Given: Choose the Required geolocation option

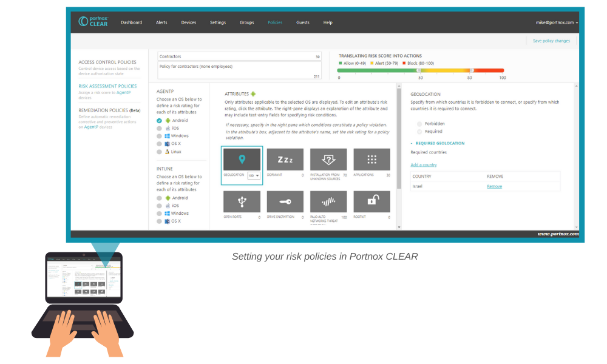Looking at the screenshot, I should (x=419, y=132).
